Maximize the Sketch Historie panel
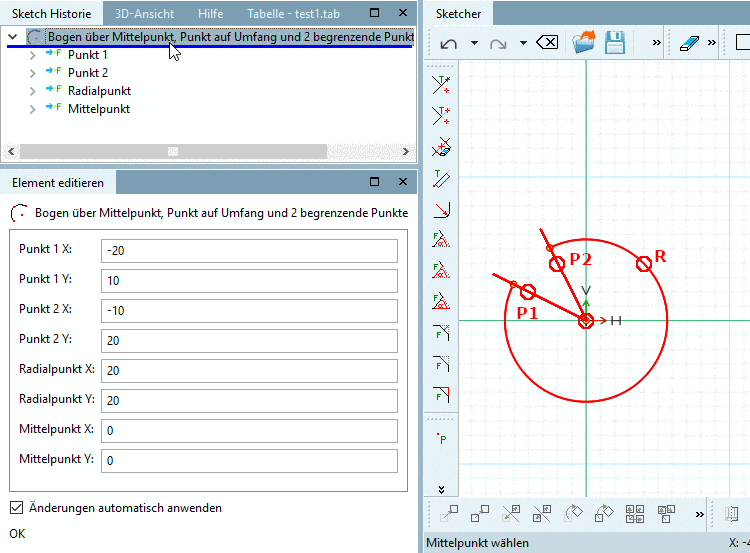The width and height of the screenshot is (750, 553). [x=375, y=13]
